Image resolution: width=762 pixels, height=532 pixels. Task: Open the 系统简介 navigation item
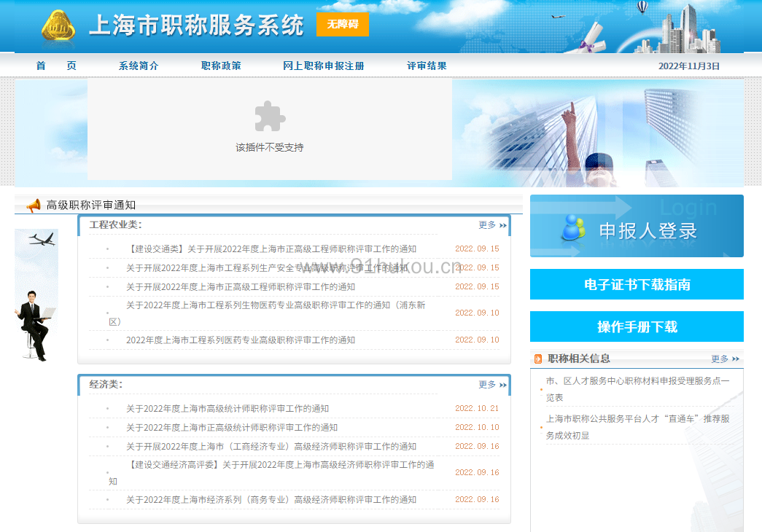(x=139, y=66)
